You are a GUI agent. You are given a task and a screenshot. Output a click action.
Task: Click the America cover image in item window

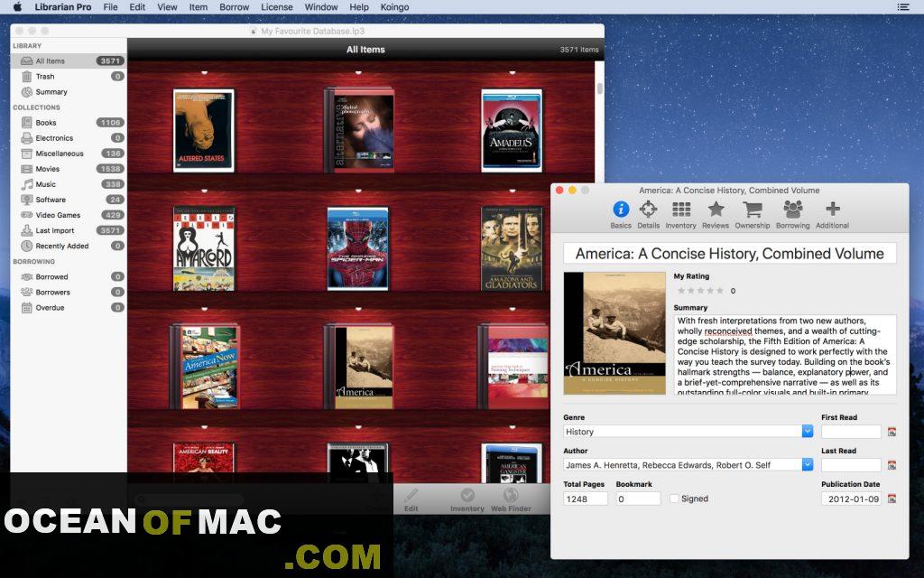pos(614,333)
